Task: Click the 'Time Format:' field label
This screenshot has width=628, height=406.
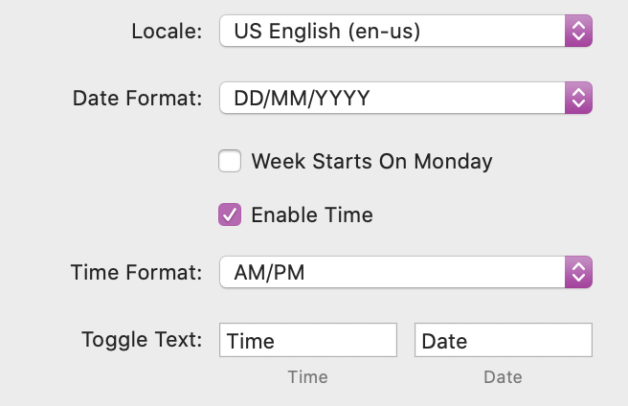Action: pyautogui.click(x=137, y=271)
